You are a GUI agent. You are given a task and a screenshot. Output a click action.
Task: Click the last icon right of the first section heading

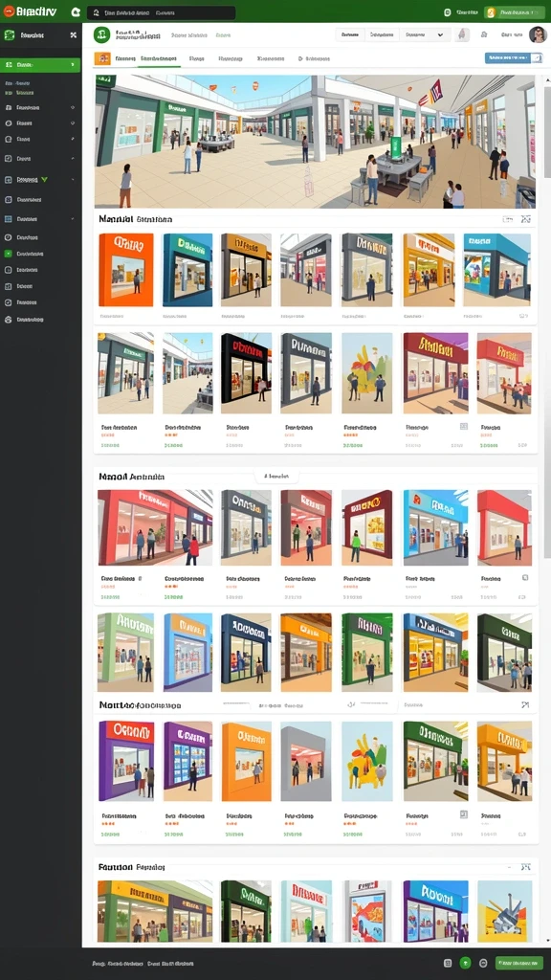(x=526, y=219)
